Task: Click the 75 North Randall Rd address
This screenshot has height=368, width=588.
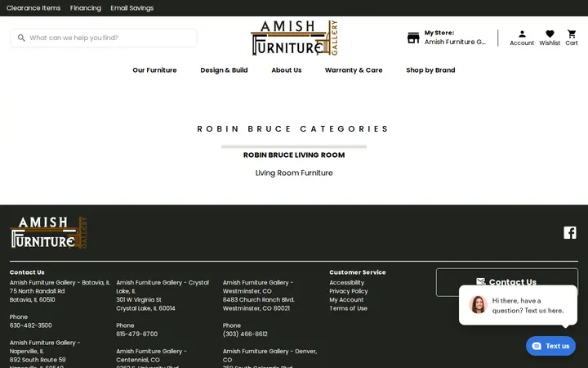Action: coord(37,291)
